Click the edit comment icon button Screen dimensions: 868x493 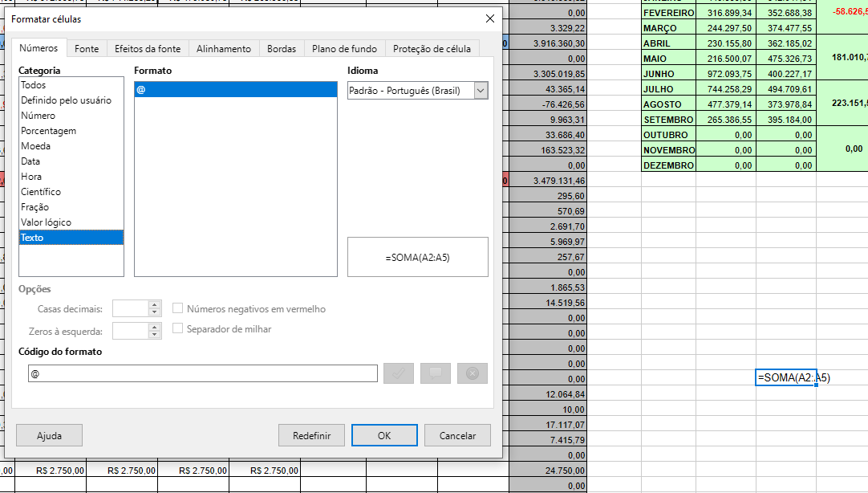(436, 373)
